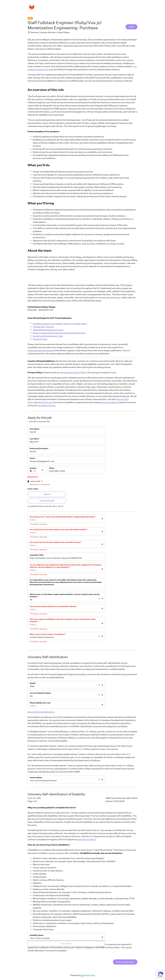The height and width of the screenshot is (980, 165).
Task: Expand the country of residence dropdown arrow
Action: point(102,636)
